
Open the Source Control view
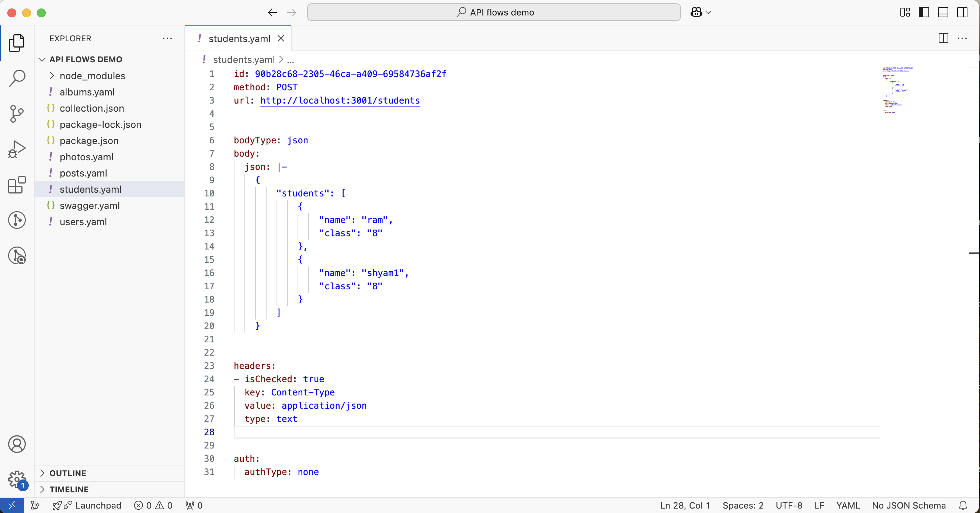(17, 114)
